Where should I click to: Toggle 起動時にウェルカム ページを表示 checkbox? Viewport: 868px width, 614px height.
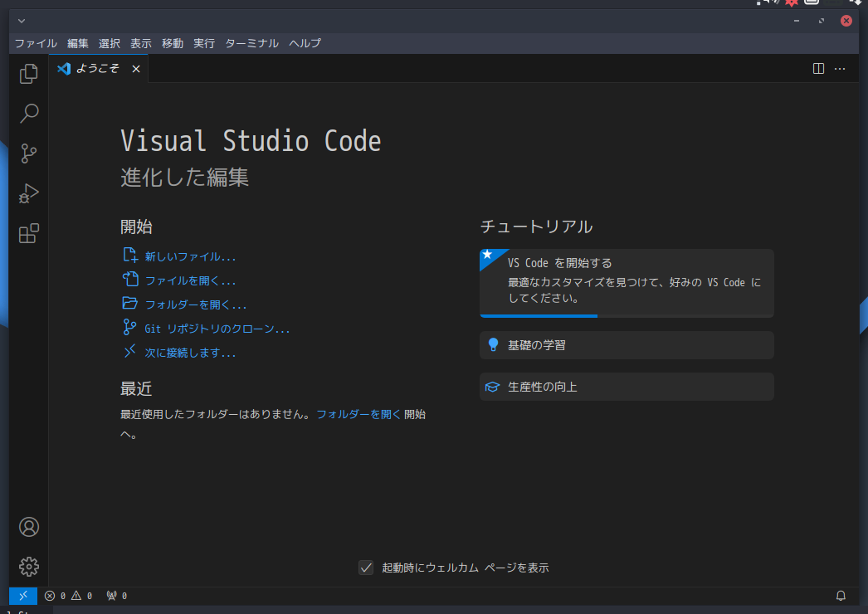(x=366, y=568)
